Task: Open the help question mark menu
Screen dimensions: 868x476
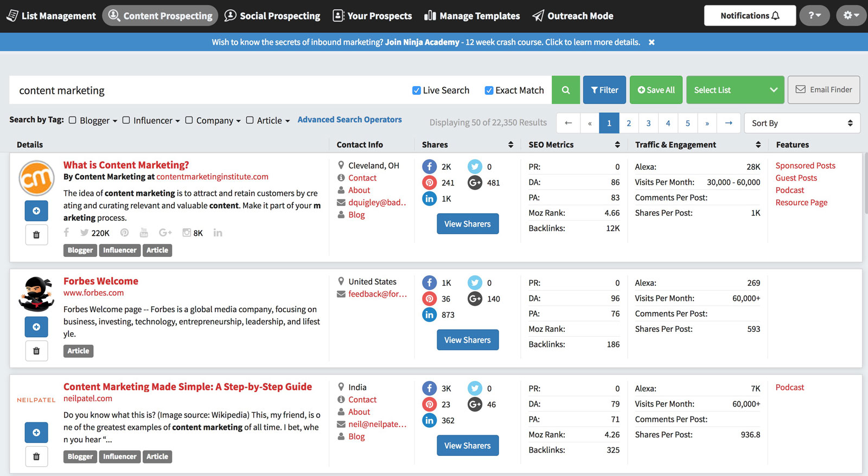Action: [814, 16]
